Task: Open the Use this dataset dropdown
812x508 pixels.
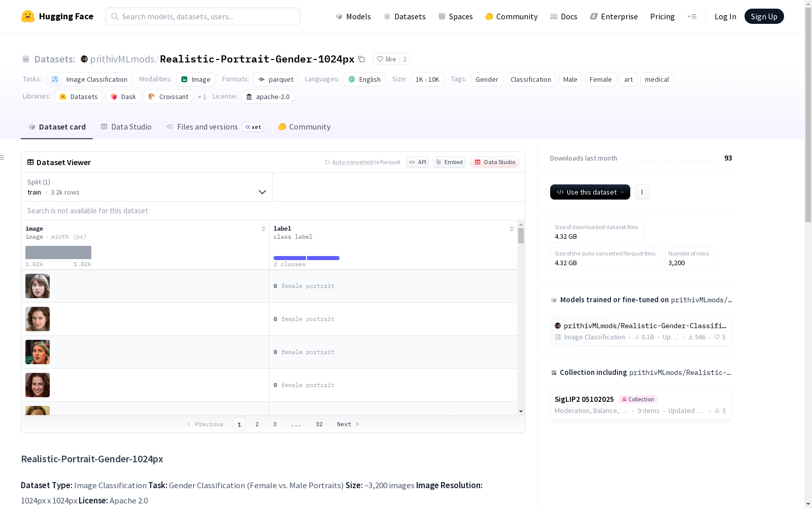Action: [x=590, y=192]
